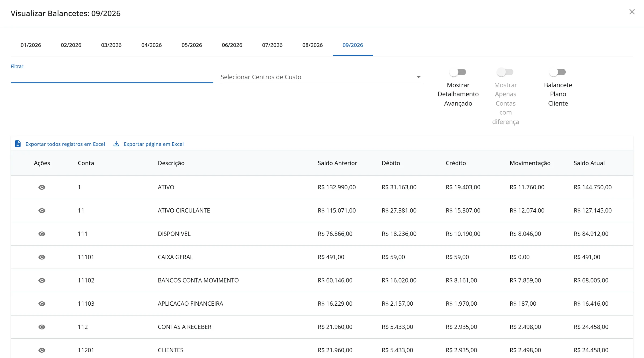Click the R$ 27.381,00 débito cell

tap(399, 211)
